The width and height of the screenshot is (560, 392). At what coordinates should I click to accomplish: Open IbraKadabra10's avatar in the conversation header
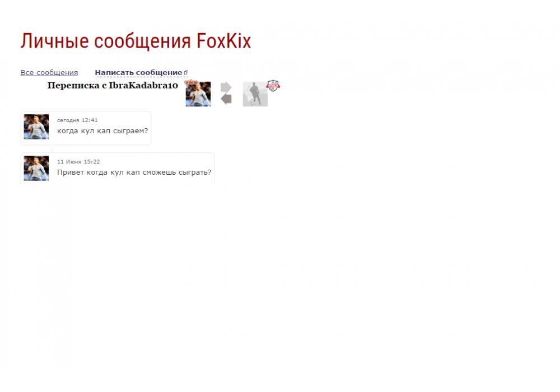(198, 94)
